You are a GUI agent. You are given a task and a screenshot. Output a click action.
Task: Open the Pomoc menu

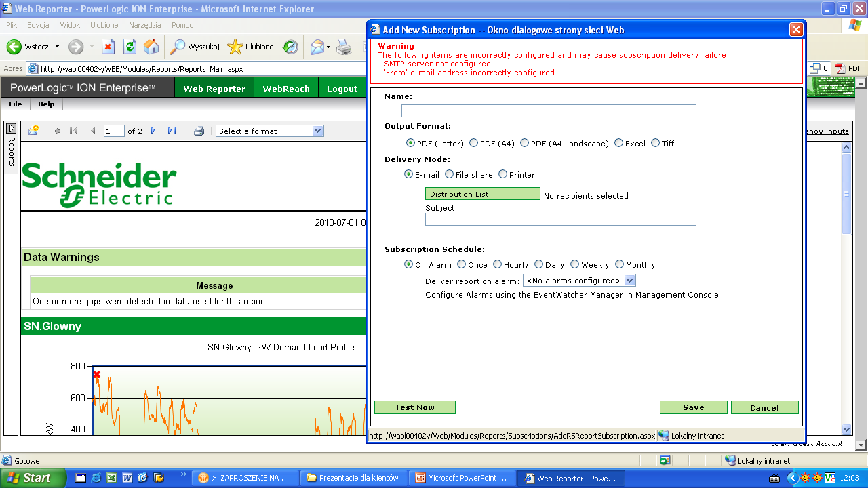point(182,25)
